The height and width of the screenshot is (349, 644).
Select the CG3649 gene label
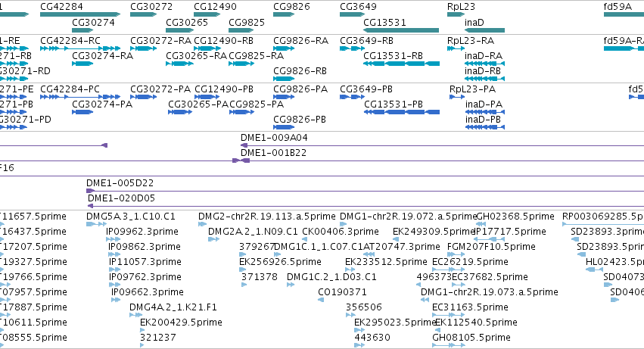[358, 7]
